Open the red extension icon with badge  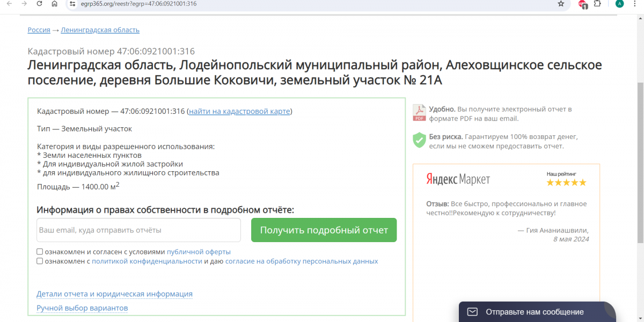(x=583, y=4)
